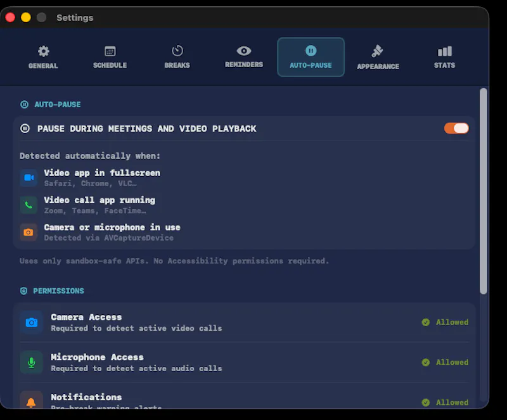
Task: Open the Breaks tab timer icon
Action: point(177,51)
